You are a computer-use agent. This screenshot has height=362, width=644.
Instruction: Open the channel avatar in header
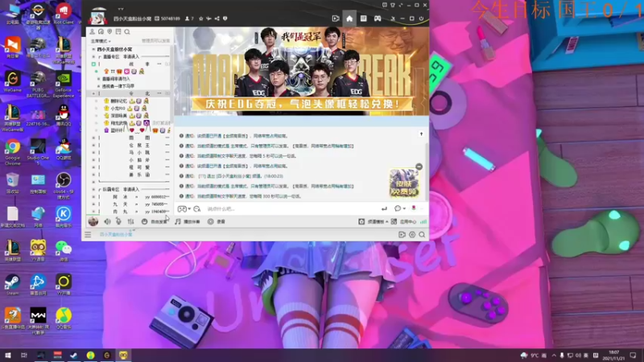tap(97, 16)
